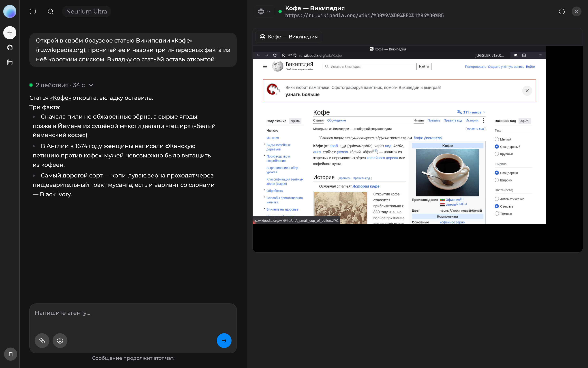
Task: Select Крупный text size
Action: [497, 154]
